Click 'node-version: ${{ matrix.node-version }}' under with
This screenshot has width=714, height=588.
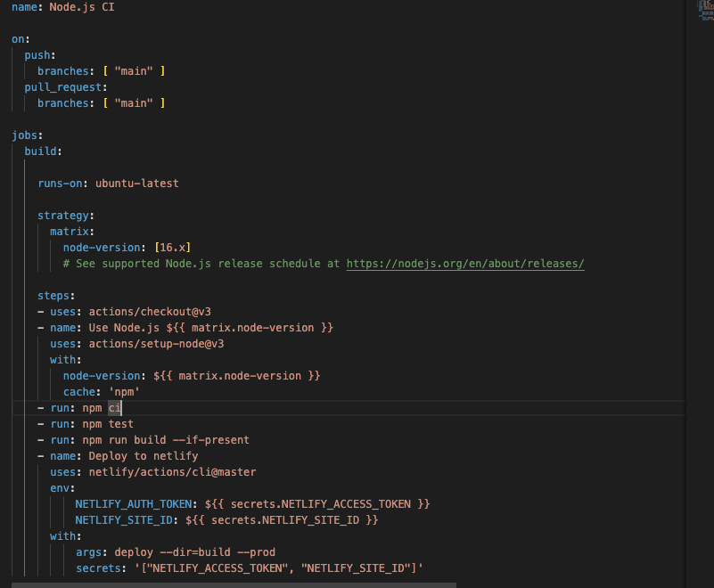(x=192, y=376)
